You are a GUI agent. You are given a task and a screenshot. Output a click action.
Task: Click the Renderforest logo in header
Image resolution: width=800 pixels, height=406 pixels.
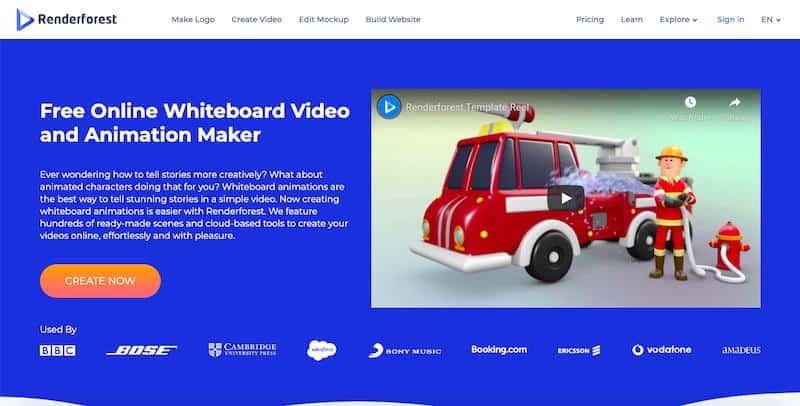[67, 19]
